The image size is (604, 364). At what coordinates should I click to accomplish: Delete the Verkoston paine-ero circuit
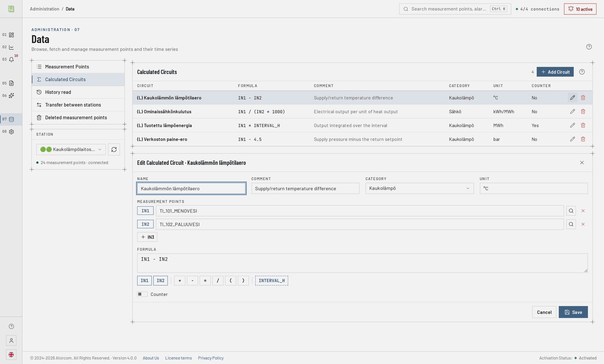[x=583, y=139]
